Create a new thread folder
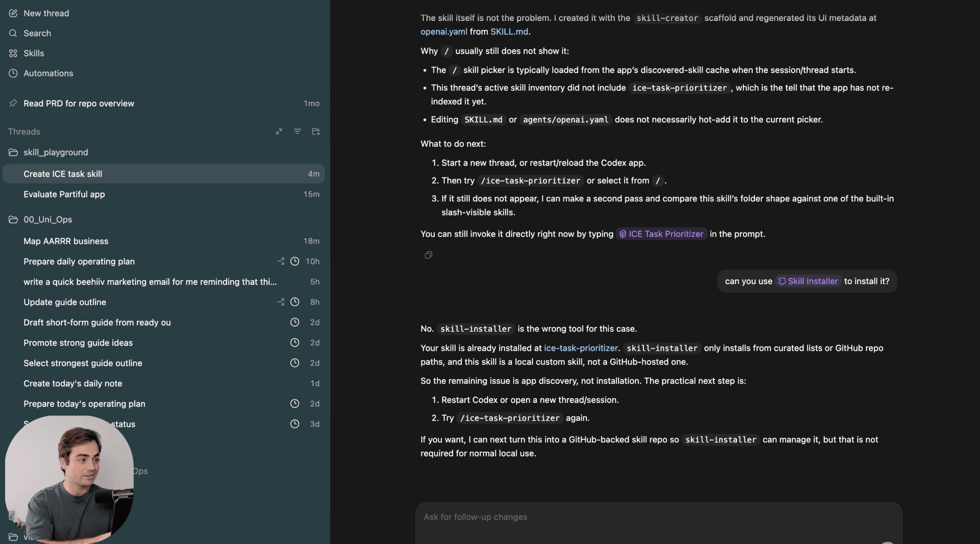980x544 pixels. point(316,131)
